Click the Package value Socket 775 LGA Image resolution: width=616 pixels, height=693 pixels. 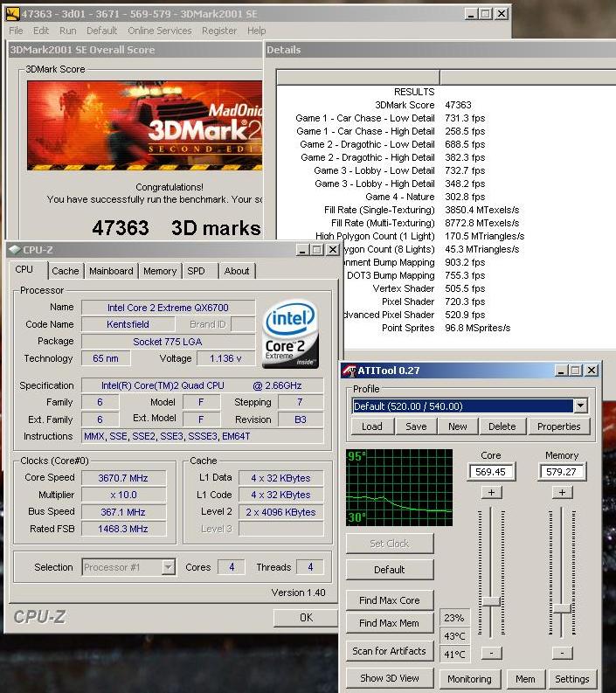coord(168,342)
